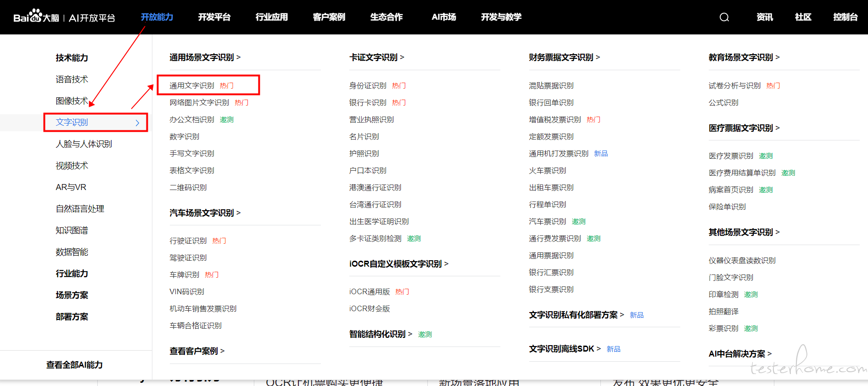Go to 资讯 in top bar
Image resolution: width=868 pixels, height=386 pixels.
(765, 17)
